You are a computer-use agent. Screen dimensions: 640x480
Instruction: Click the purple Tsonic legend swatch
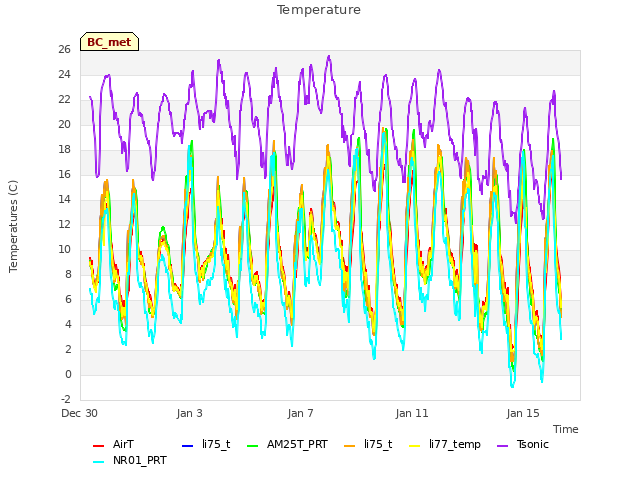[503, 445]
